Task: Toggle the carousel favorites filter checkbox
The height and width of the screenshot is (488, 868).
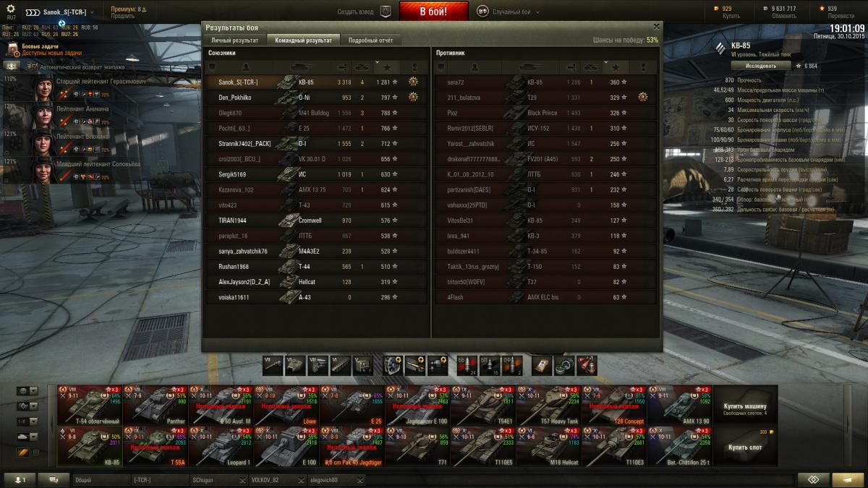Action: (36, 453)
